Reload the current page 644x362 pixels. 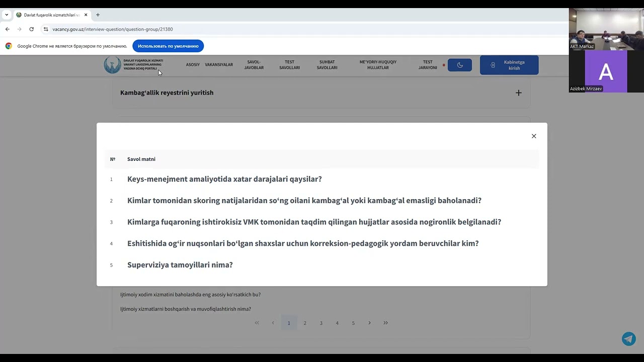(x=31, y=29)
